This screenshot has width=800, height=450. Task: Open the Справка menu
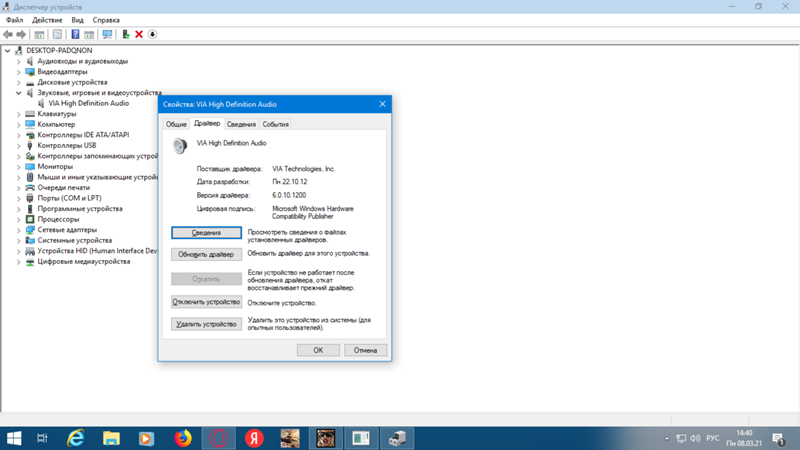(x=106, y=20)
